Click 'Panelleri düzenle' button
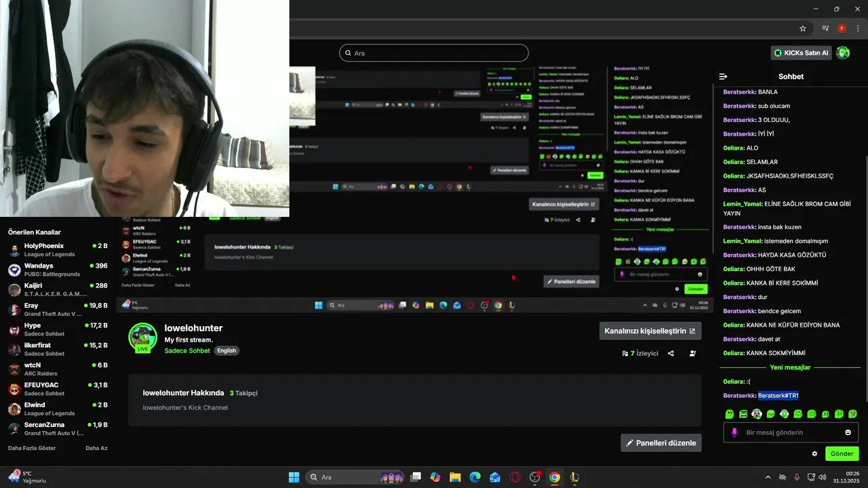Viewport: 868px width, 488px height. point(661,443)
